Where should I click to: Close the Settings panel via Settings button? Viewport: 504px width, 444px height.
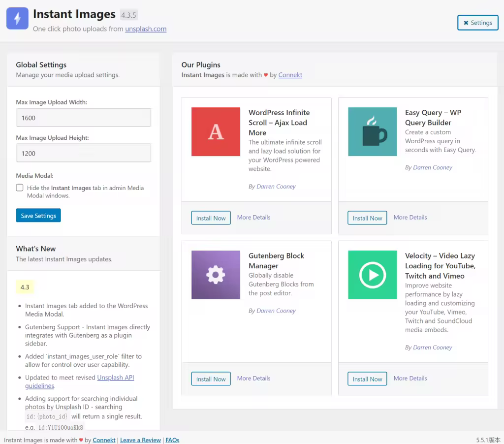tap(477, 23)
